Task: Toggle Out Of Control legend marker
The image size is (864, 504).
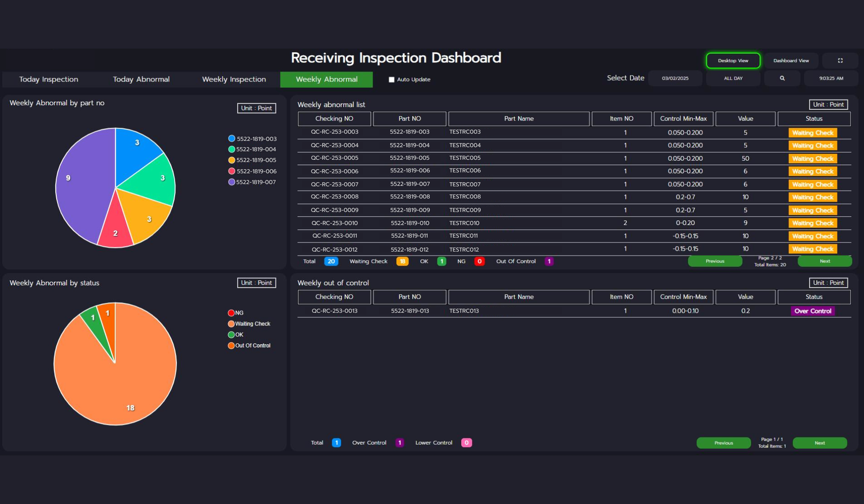Action: tap(231, 346)
